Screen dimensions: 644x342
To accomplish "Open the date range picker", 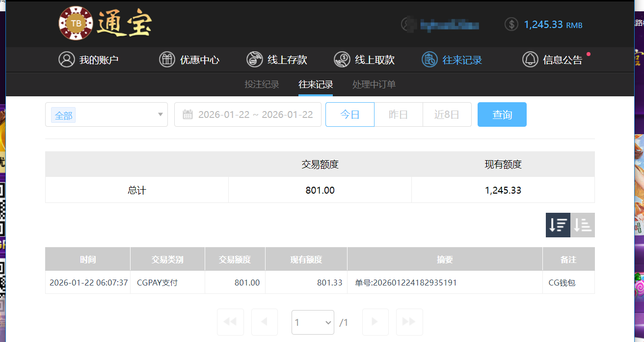I will [x=247, y=114].
